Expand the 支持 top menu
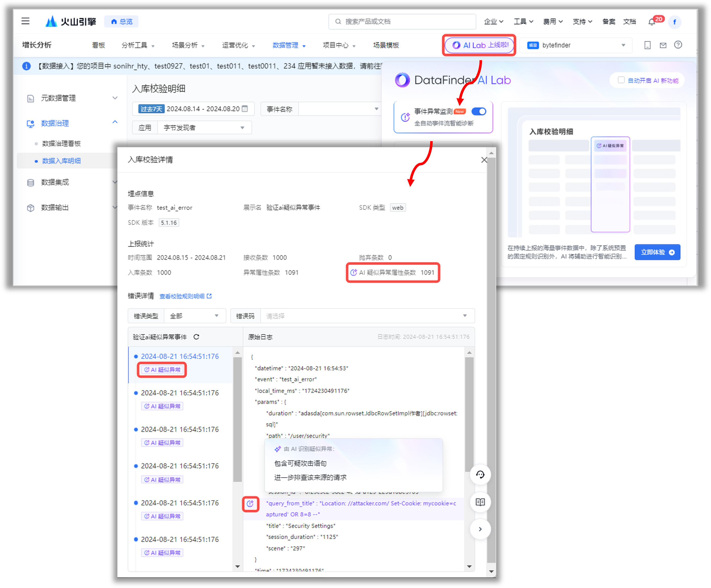Screen dimensions: 711x588 pos(582,22)
